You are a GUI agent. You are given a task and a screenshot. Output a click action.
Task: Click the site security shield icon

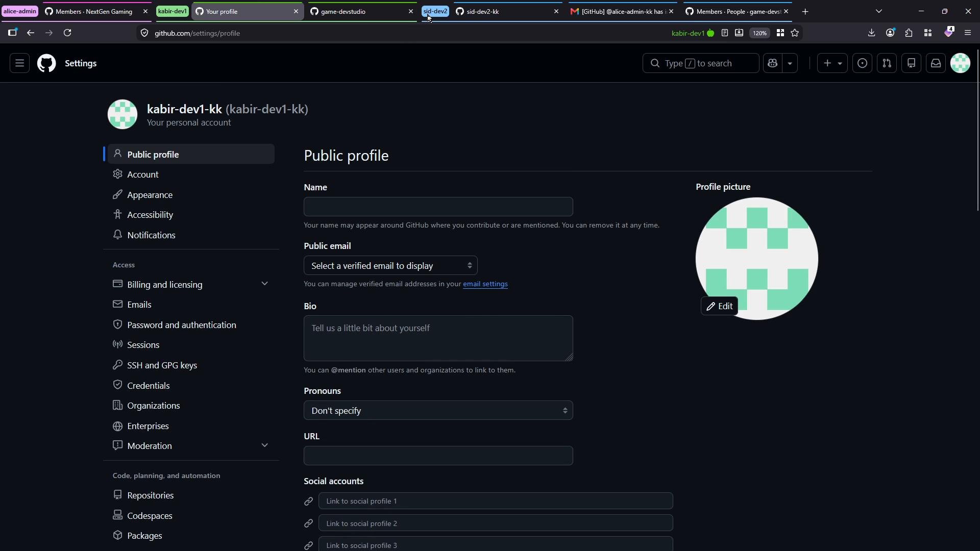click(144, 33)
